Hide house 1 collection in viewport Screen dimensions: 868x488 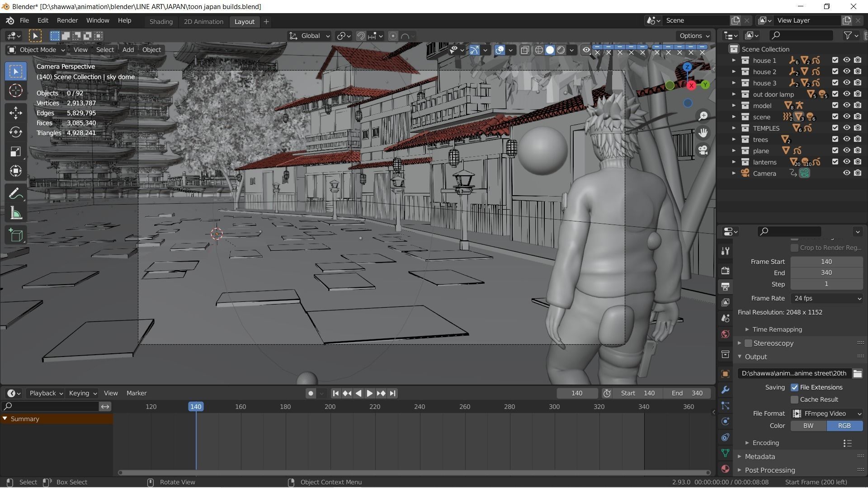pos(847,60)
